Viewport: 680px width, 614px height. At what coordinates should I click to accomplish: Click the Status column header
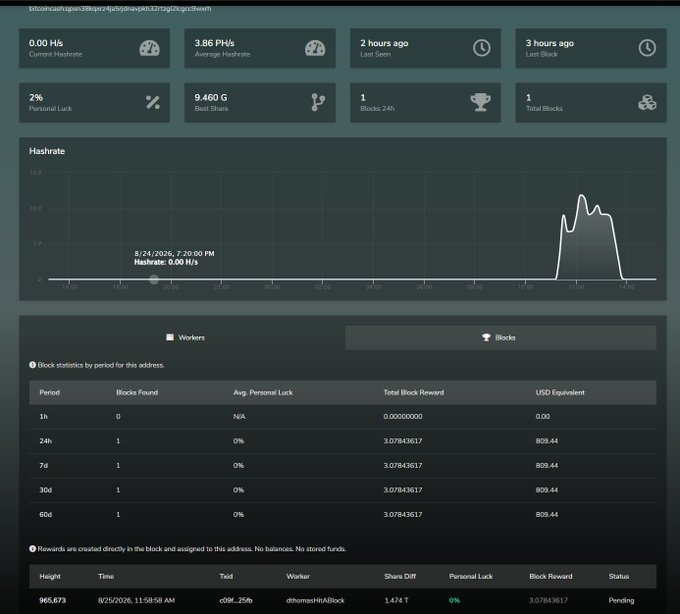point(619,576)
